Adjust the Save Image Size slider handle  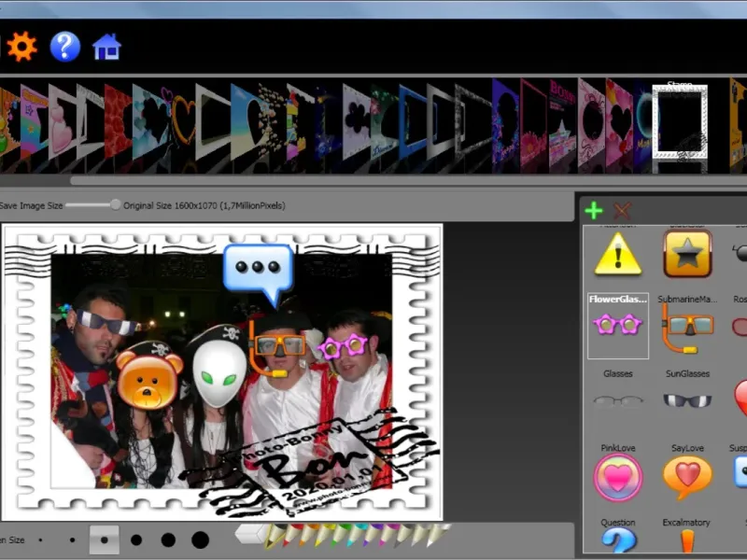click(x=115, y=204)
